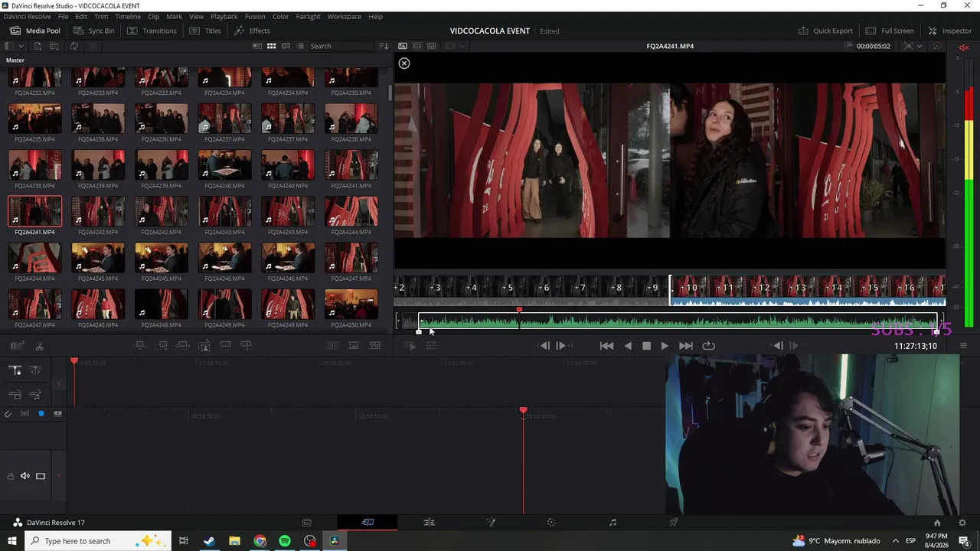This screenshot has width=980, height=551.
Task: Click the Smart Insert edit icon
Action: pos(140,345)
